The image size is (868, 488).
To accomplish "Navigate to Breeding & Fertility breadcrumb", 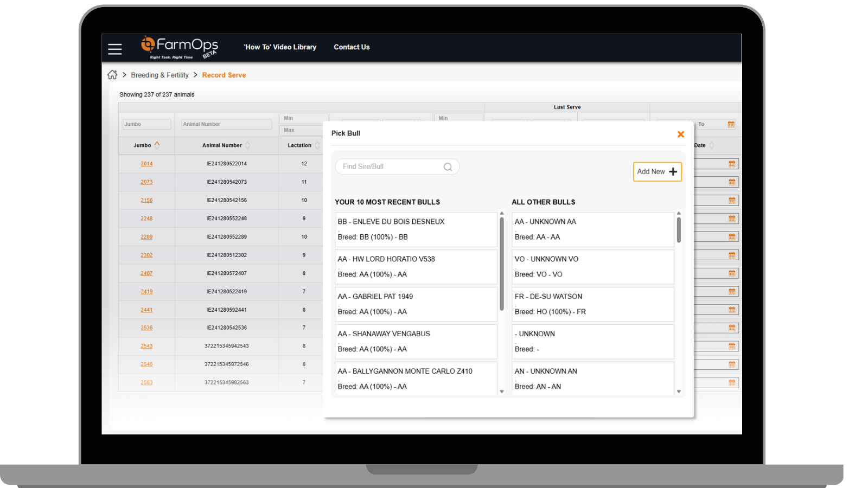I will 159,75.
